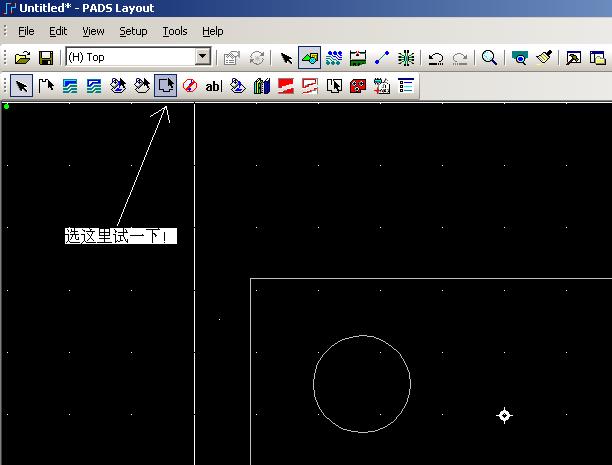
Task: Choose Select mode arrow in standard toolbar
Action: click(286, 58)
